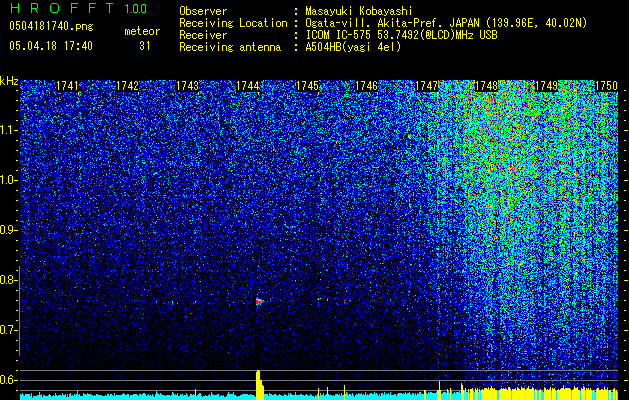Click the Ogata-vill. Akita-Pref. JAPAN location text
The image size is (629, 400).
click(446, 23)
